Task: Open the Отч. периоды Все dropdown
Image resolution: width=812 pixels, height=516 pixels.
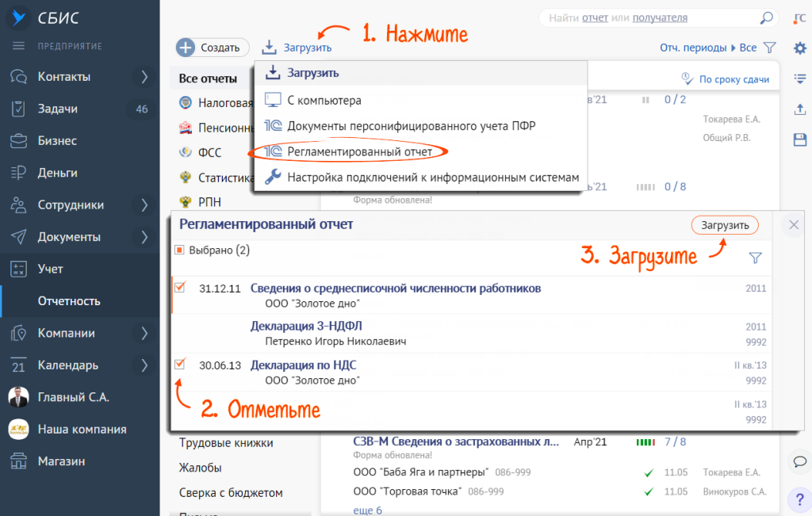Action: click(x=708, y=48)
